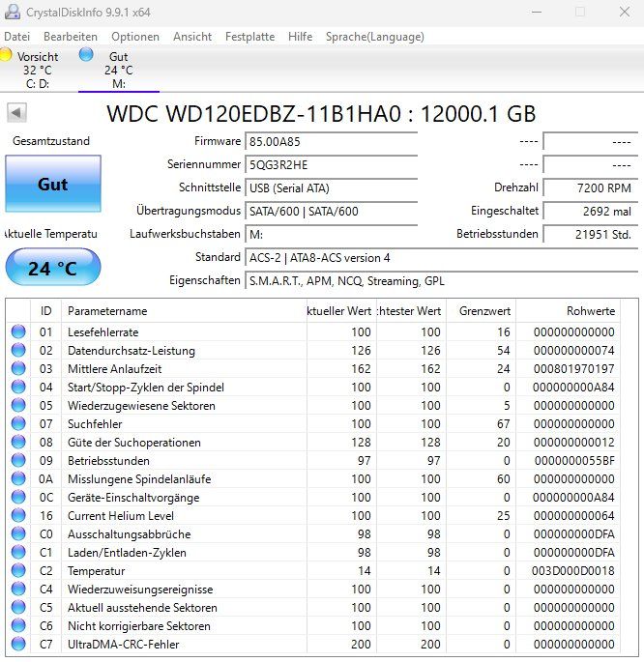
Task: Click Grenzwert 67 in Suchfehler row
Action: point(503,424)
